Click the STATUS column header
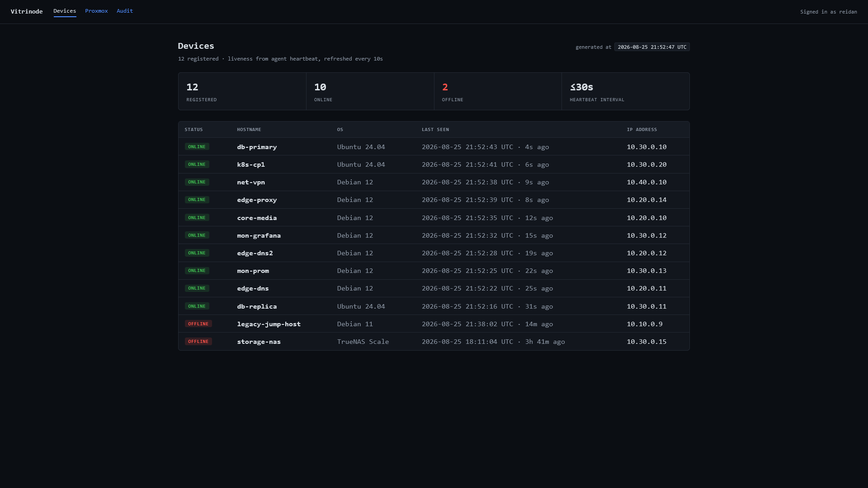868x488 pixels. [x=193, y=130]
